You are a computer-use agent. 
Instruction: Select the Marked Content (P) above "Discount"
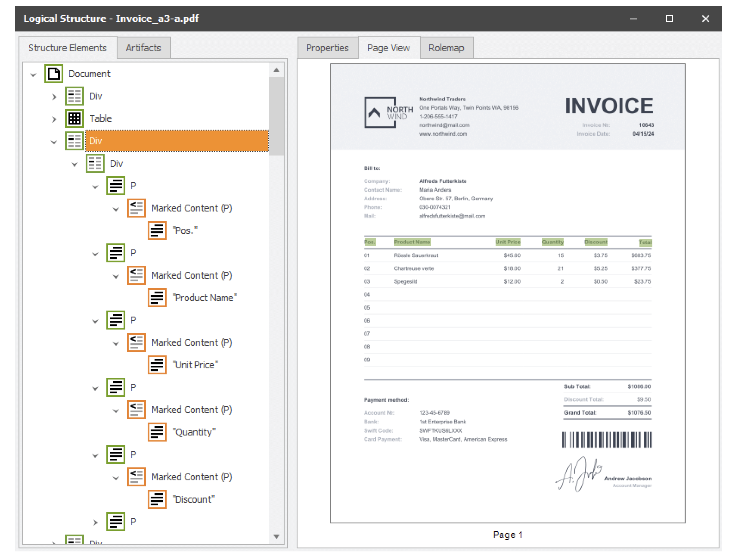tap(192, 477)
